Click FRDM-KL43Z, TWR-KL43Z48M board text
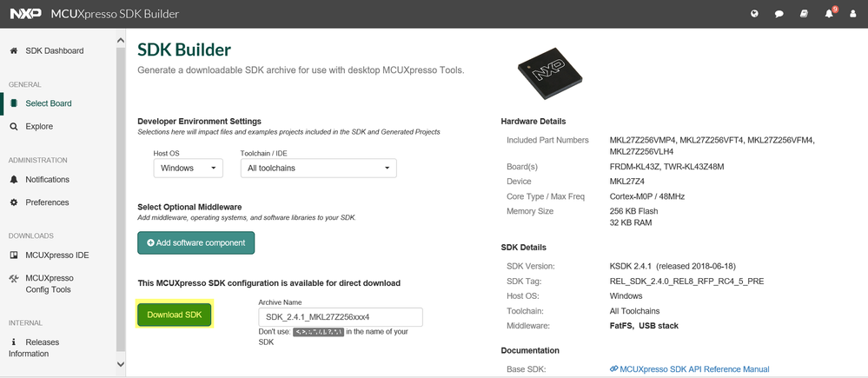Image resolution: width=868 pixels, height=378 pixels. [x=667, y=167]
